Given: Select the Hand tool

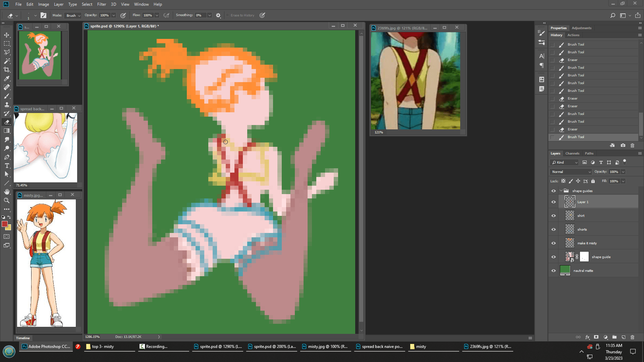Looking at the screenshot, I should (7, 192).
